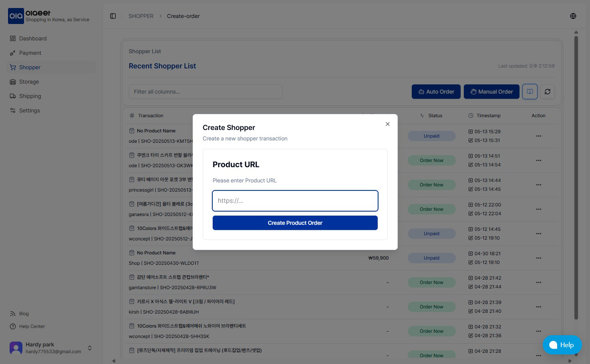
Task: Open the language globe icon top right
Action: point(573,16)
